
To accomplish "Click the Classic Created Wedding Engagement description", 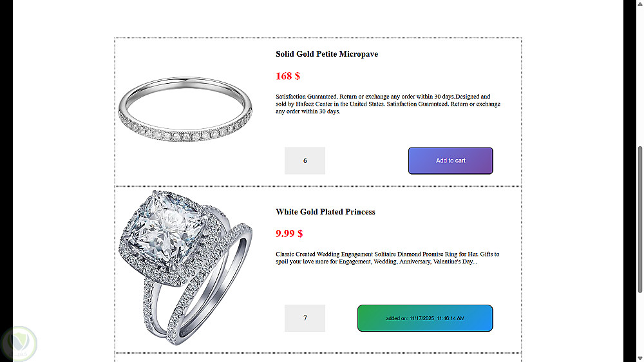I will 386,258.
